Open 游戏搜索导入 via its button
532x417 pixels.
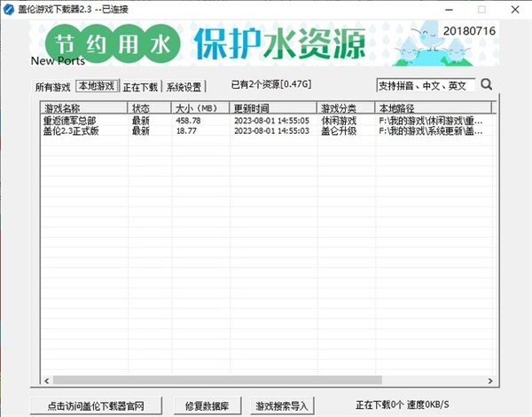pyautogui.click(x=281, y=405)
